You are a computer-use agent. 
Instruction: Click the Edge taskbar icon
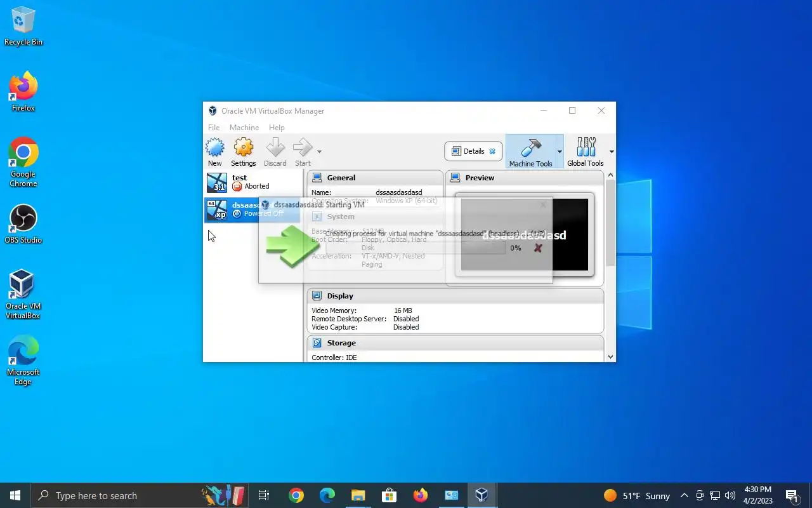coord(327,495)
